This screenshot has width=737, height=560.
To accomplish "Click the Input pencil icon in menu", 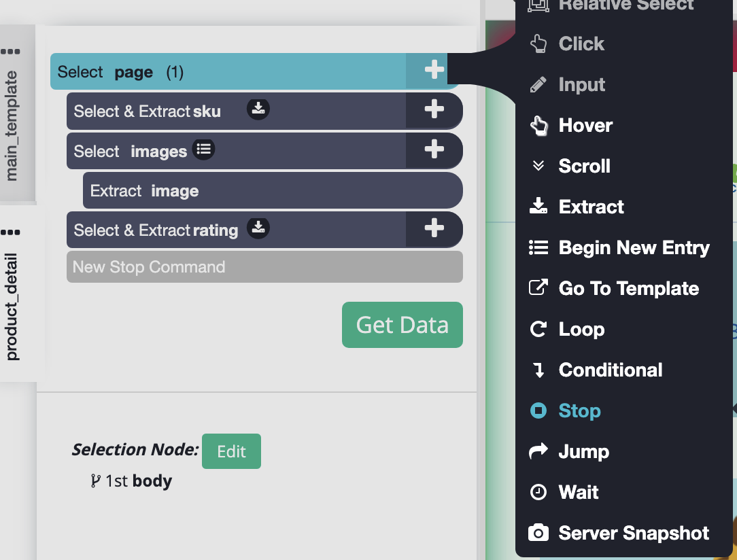I will 538,84.
